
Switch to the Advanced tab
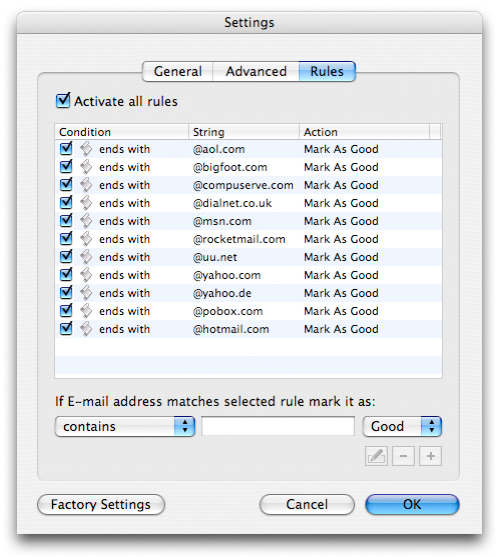[256, 71]
